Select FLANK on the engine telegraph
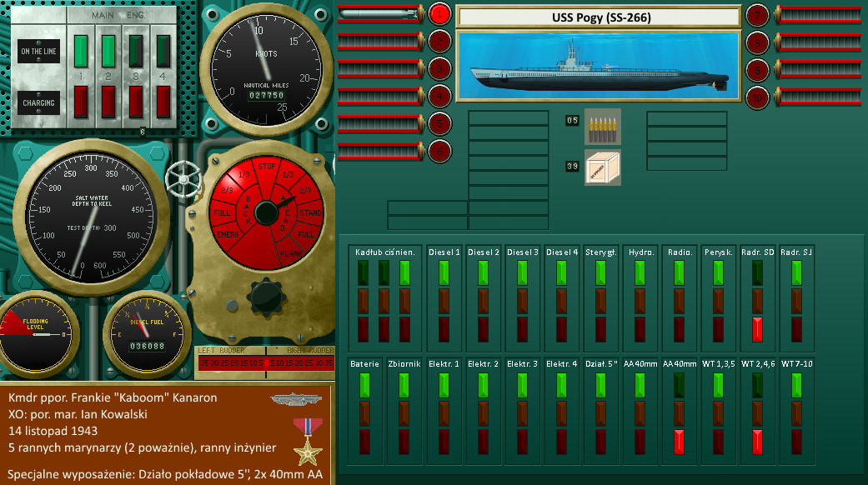868x485 pixels. click(x=290, y=253)
